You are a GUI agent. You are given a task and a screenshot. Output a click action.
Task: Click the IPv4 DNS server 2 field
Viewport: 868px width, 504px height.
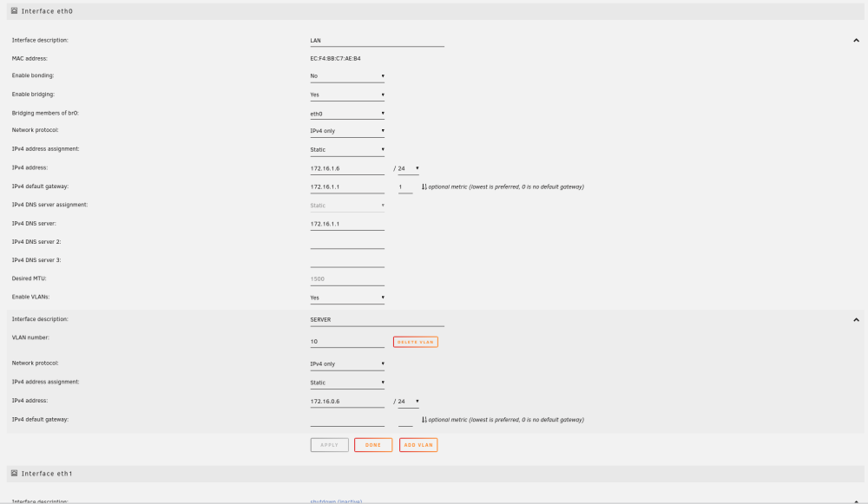[347, 243]
